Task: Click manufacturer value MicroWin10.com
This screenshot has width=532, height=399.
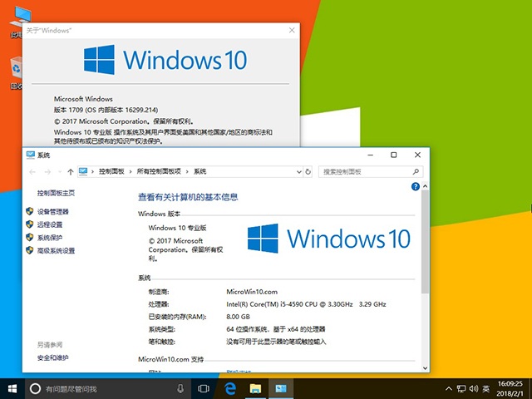Action: point(252,292)
